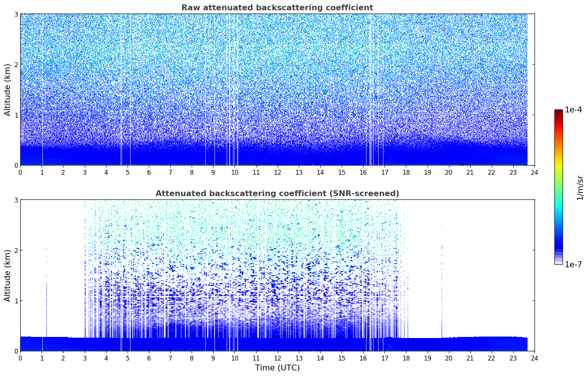Click the top plot's 'Altitude (km)' label
This screenshot has width=588, height=376.
click(x=8, y=90)
